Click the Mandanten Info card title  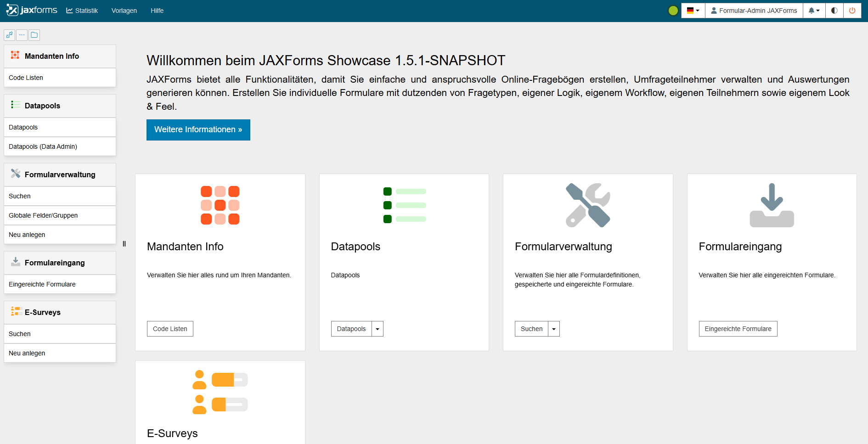[185, 247]
